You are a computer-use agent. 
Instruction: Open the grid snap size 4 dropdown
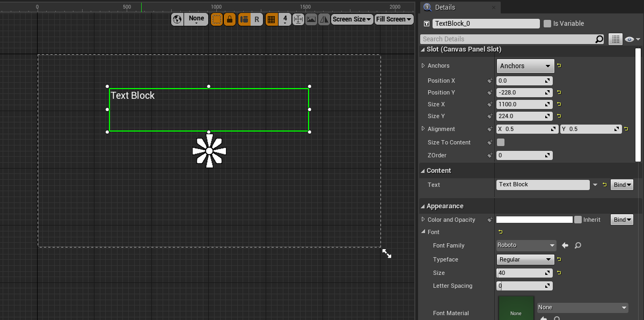[x=285, y=19]
